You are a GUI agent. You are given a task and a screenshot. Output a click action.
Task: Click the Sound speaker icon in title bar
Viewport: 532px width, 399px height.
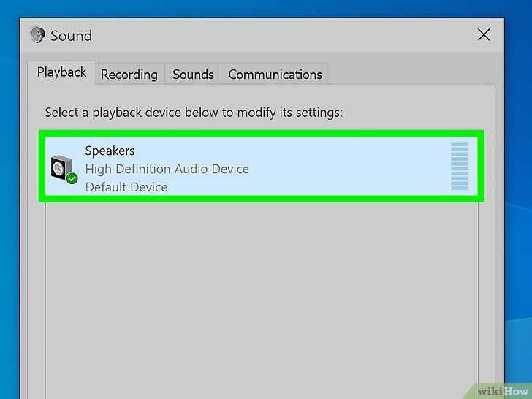38,34
